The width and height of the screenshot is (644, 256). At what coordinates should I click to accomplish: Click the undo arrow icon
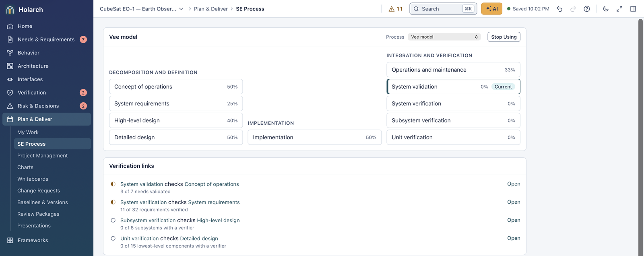point(559,9)
